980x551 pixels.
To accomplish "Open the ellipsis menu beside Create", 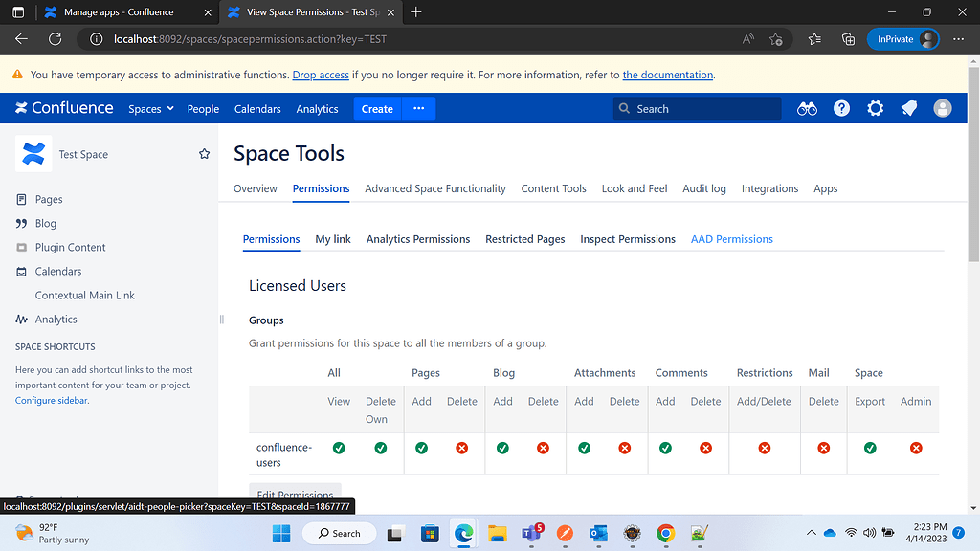I will (x=418, y=108).
